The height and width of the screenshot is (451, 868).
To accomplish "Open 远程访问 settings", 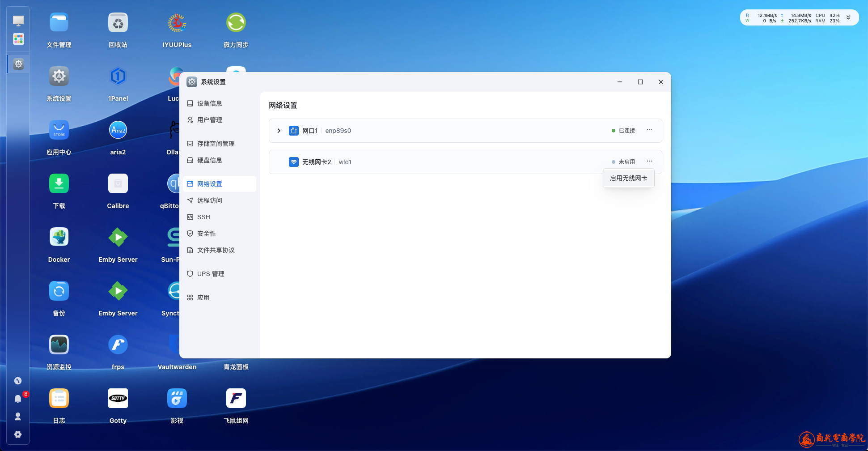I will tap(220, 200).
